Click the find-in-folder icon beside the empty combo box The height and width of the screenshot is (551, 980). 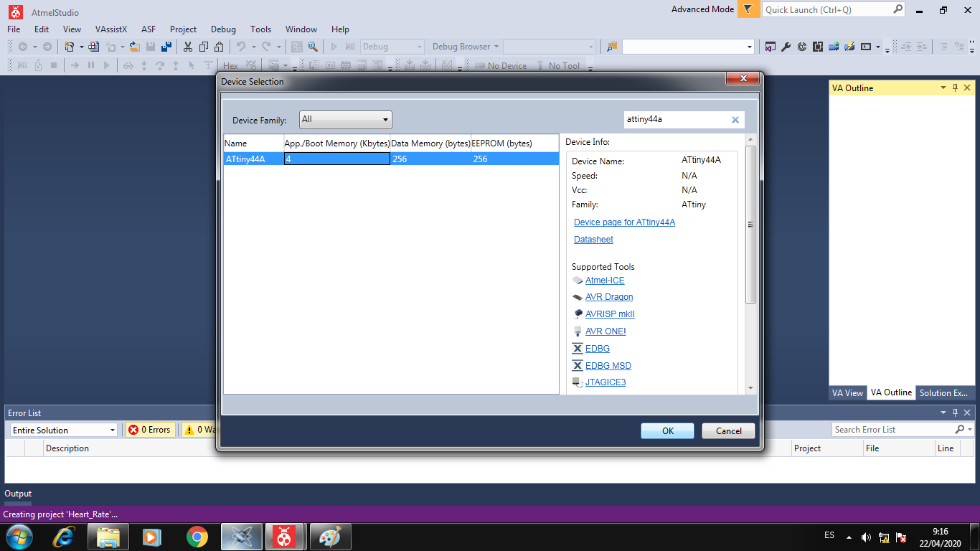tap(612, 47)
